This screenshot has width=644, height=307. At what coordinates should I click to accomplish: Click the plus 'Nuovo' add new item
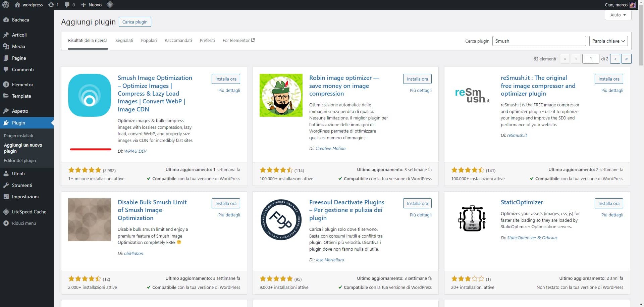[x=91, y=5]
